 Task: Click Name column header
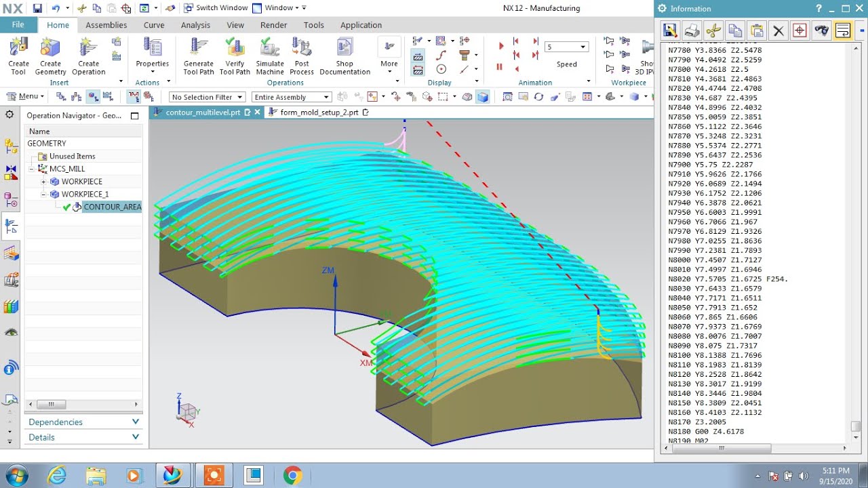point(83,131)
